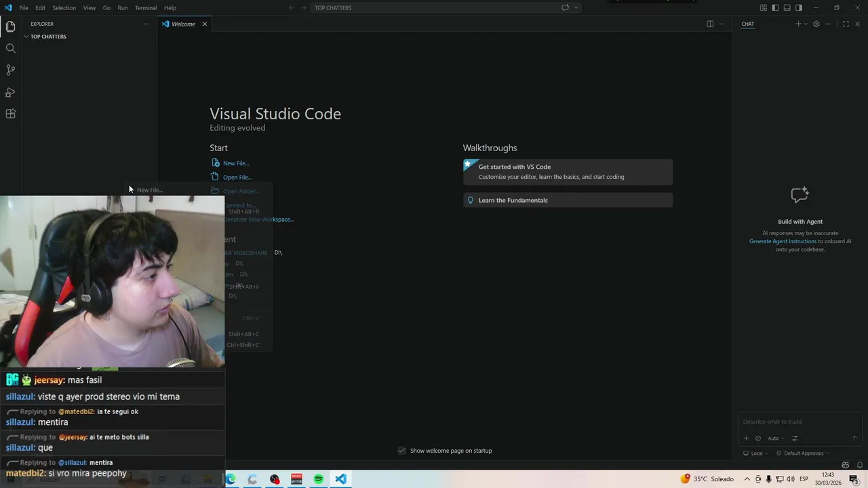Screen dimensions: 868x488
Task: Open Microsoft Edge from the taskbar
Action: pos(231,479)
